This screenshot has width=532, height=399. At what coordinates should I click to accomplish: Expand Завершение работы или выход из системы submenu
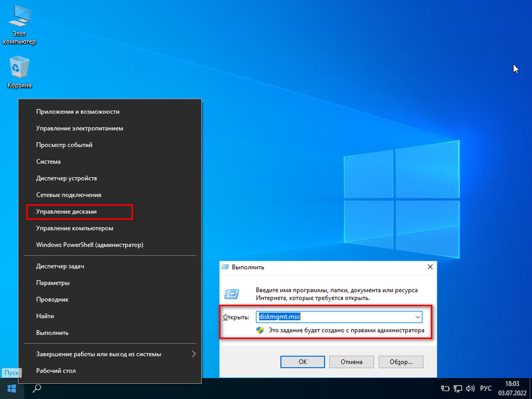194,354
